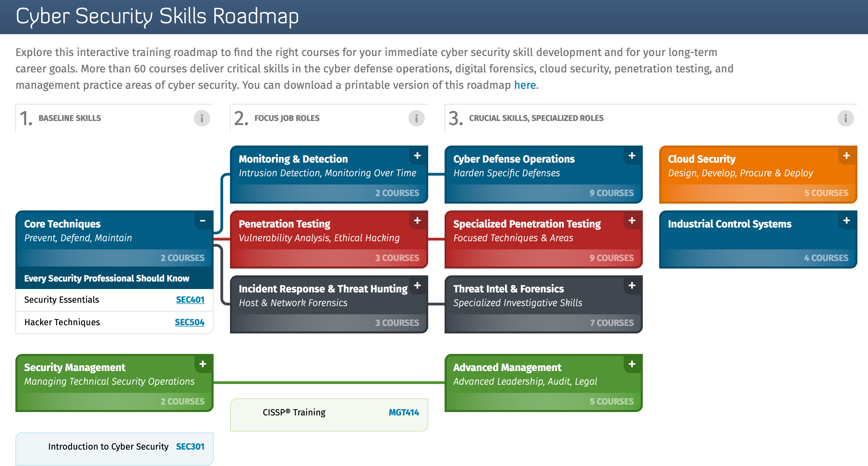Click the Penetration Testing title
Screen dimensions: 868x466
coord(284,224)
